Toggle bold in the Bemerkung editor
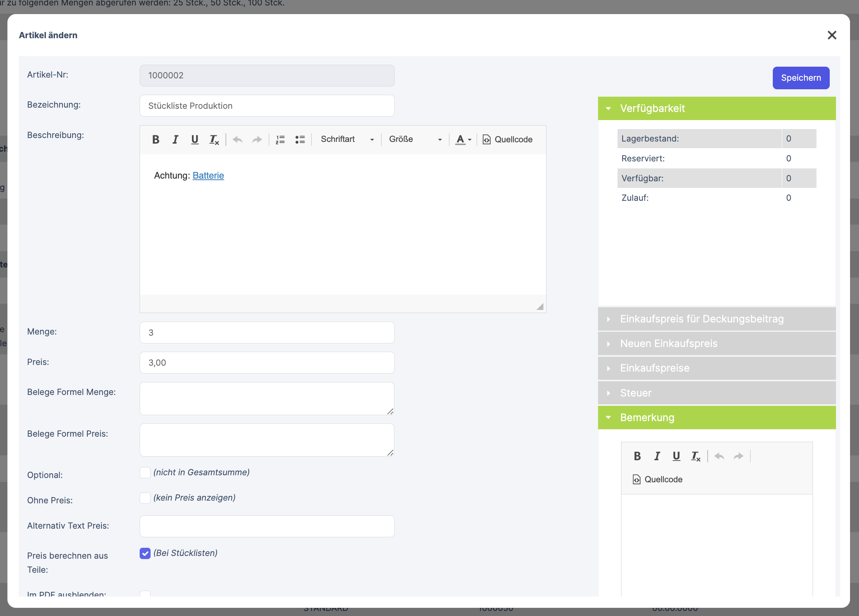Screen dimensions: 859x616 point(637,456)
